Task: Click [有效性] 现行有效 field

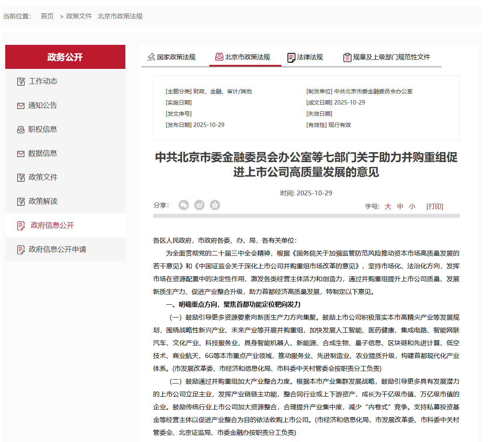Action: (329, 125)
